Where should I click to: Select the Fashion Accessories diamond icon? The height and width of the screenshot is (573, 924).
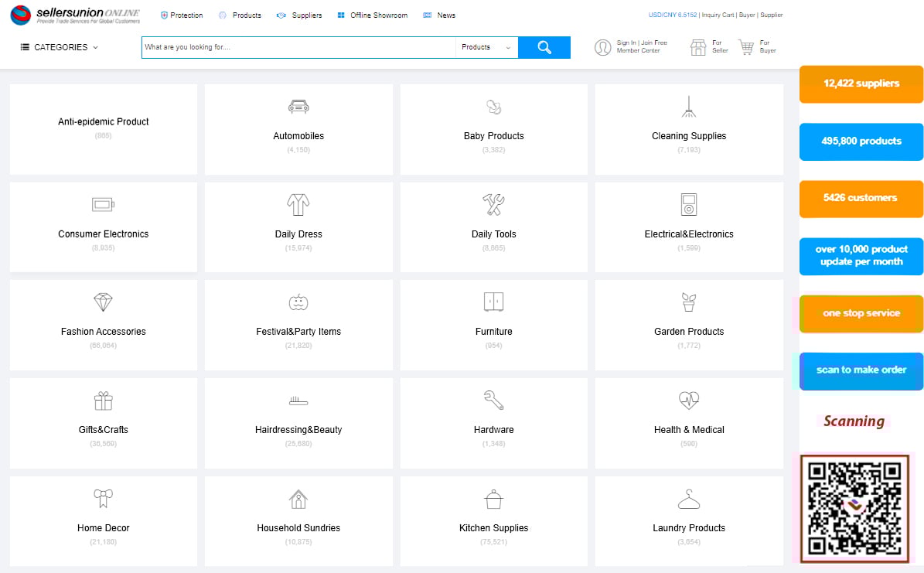103,302
